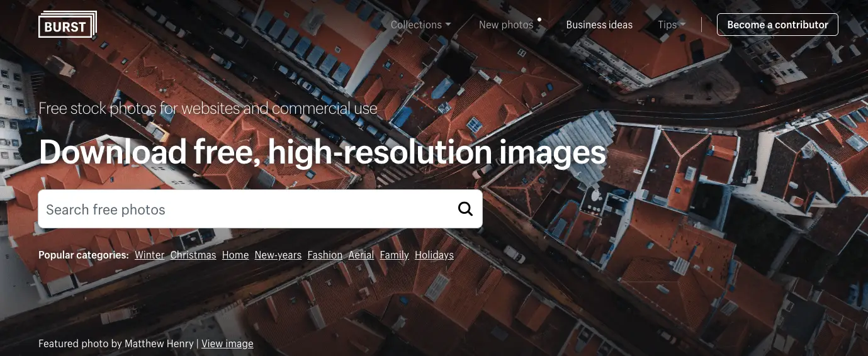Expand the Tips dropdown menu
Image resolution: width=868 pixels, height=356 pixels.
(672, 25)
